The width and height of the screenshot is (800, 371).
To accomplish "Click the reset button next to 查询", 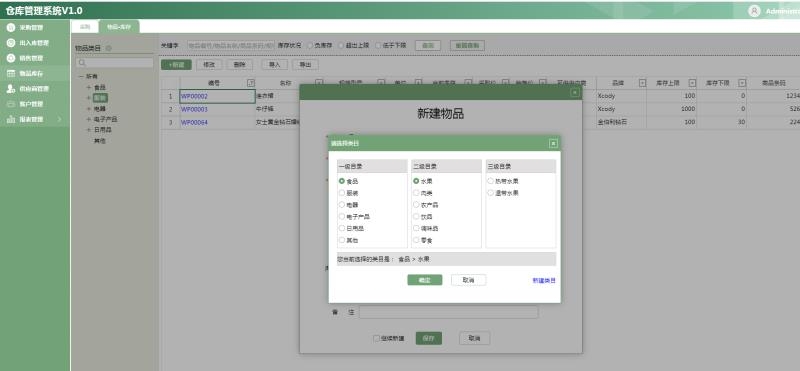I will pyautogui.click(x=467, y=45).
